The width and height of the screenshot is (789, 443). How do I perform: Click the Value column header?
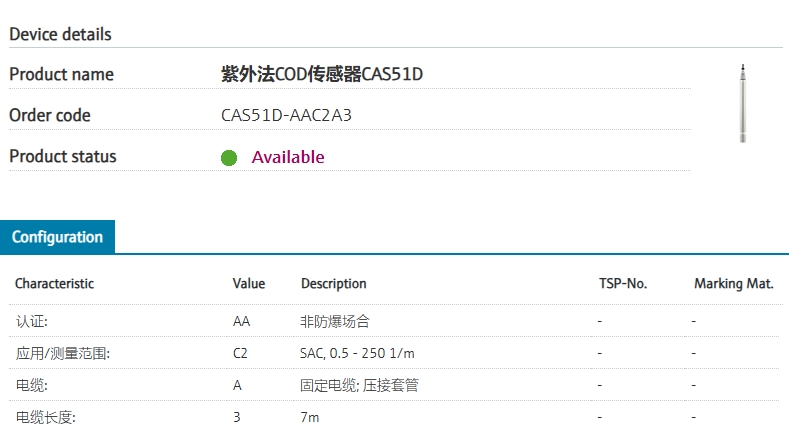tap(249, 284)
